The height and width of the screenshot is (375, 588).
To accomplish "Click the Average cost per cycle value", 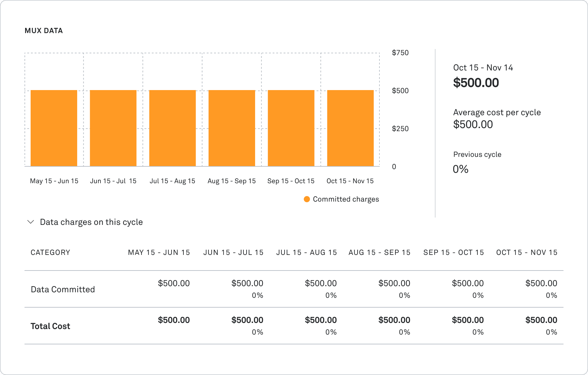I will coord(473,124).
